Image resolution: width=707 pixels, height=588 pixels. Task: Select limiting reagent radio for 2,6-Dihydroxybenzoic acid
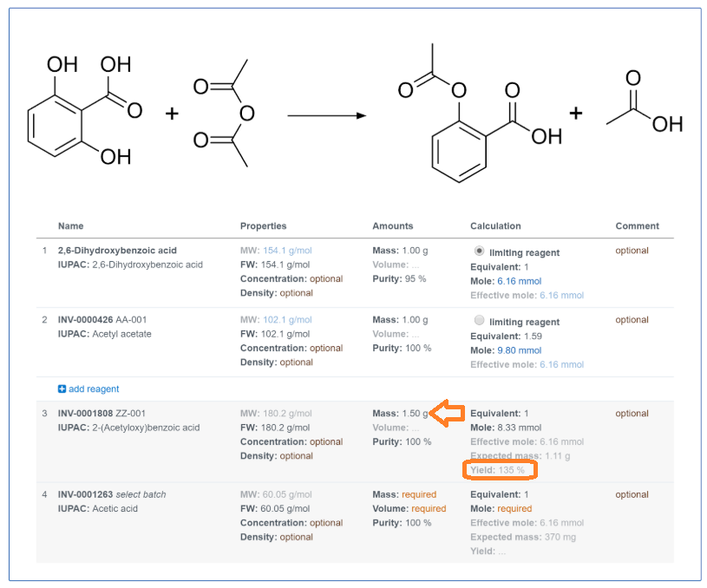tap(480, 251)
